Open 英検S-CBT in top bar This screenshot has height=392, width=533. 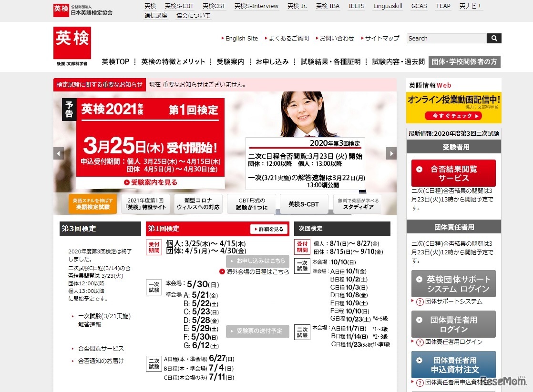179,6
